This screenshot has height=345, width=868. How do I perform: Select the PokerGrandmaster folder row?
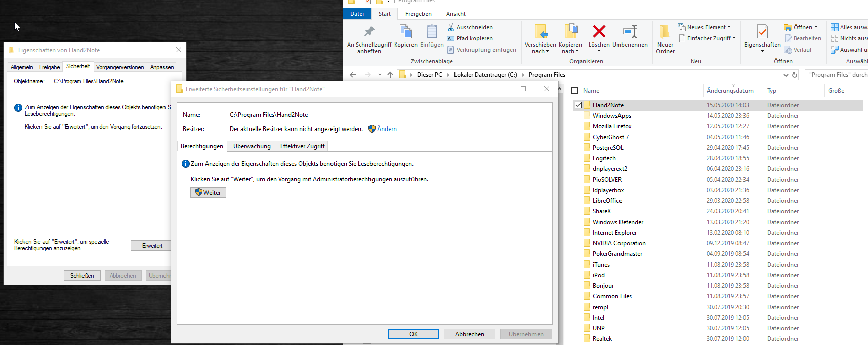(718, 254)
